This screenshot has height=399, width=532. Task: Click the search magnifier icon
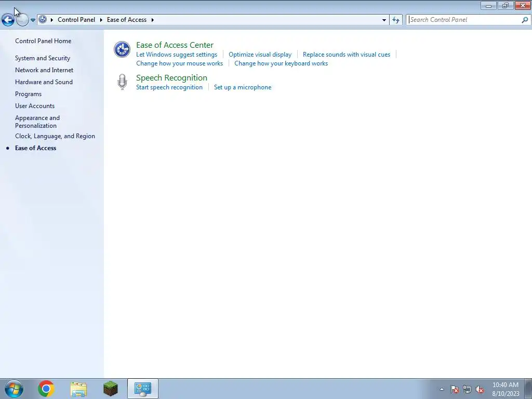(525, 20)
